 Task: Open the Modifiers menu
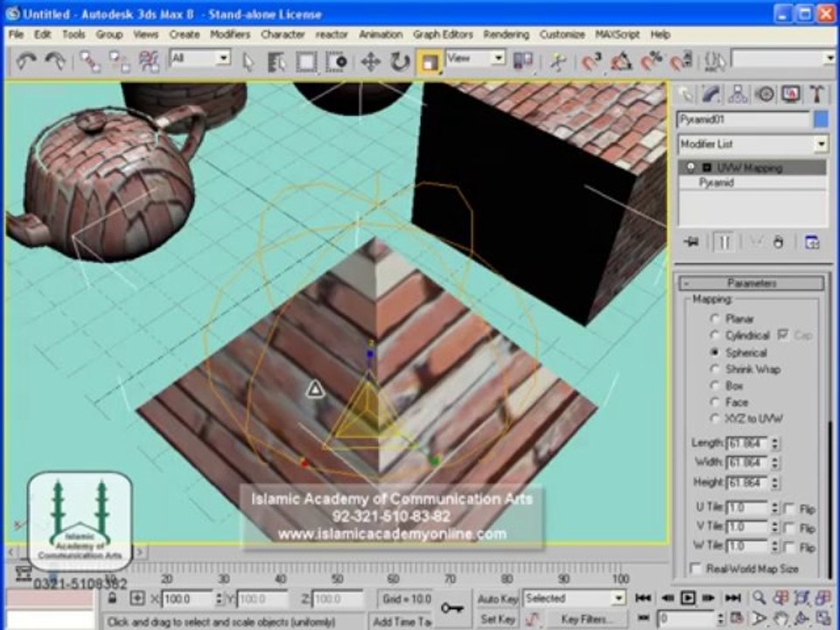point(230,34)
